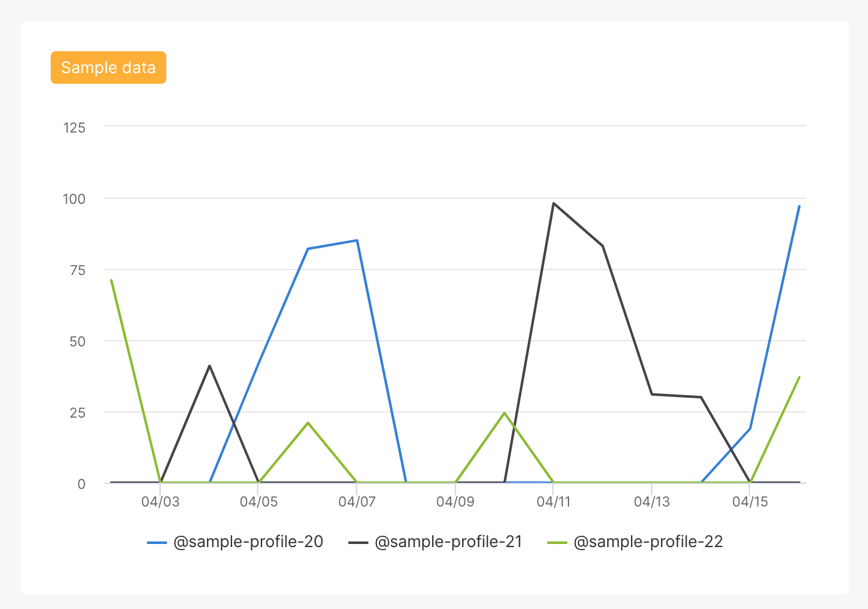The height and width of the screenshot is (609, 868).
Task: Select the dark line's peak near 04/11
Action: (554, 203)
